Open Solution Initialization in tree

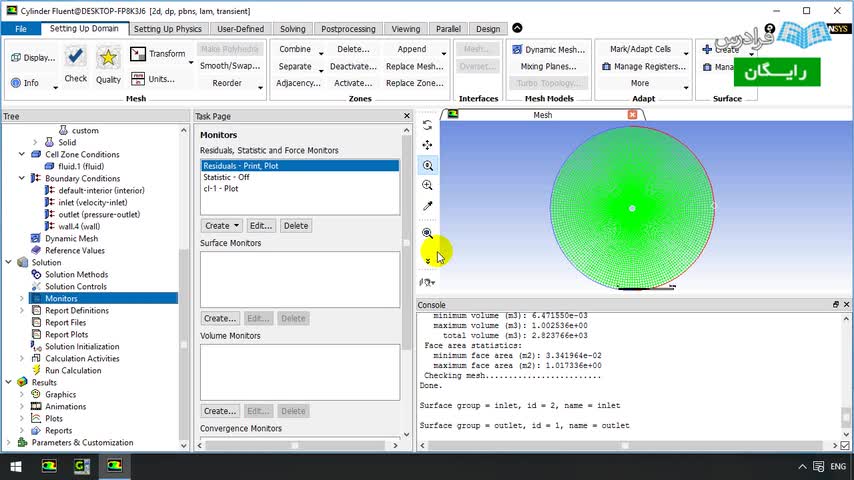pyautogui.click(x=82, y=347)
